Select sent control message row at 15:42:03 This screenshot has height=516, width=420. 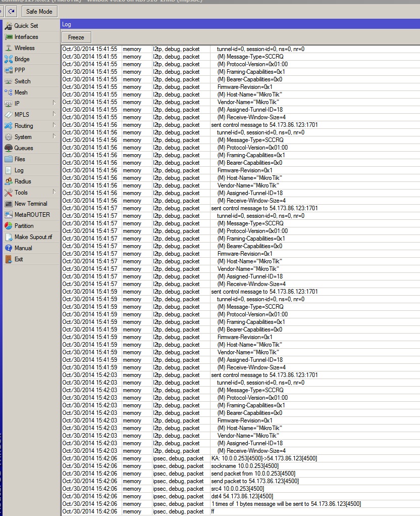coord(241,375)
